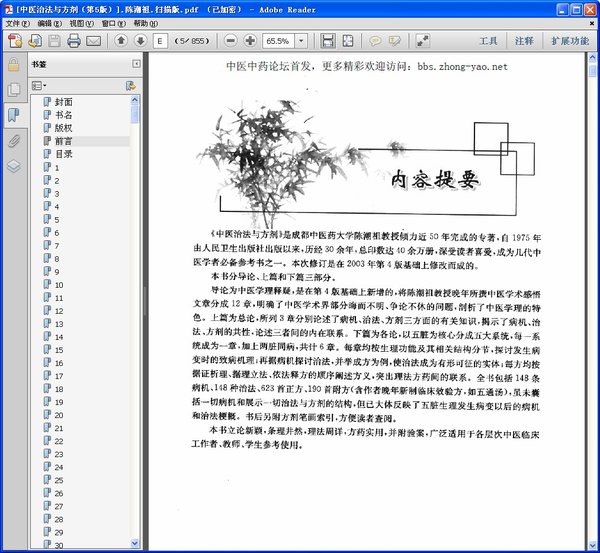
Task: Jump to bookmark 1
Action: pyautogui.click(x=57, y=168)
